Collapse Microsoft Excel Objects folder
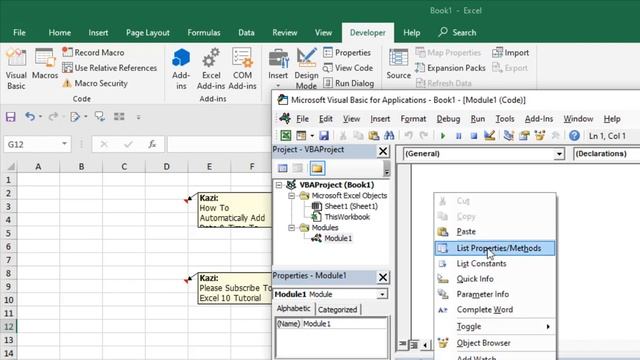This screenshot has height=360, width=640. (x=291, y=196)
